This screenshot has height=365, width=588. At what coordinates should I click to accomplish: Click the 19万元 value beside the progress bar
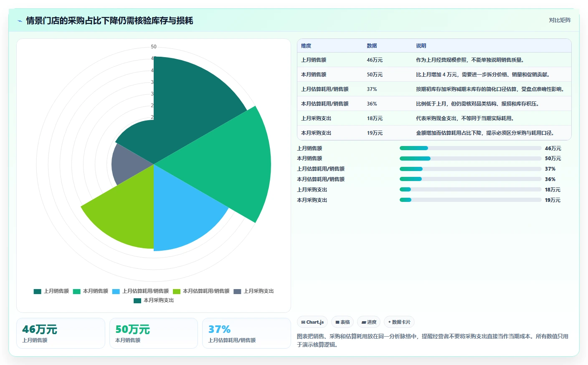click(553, 200)
